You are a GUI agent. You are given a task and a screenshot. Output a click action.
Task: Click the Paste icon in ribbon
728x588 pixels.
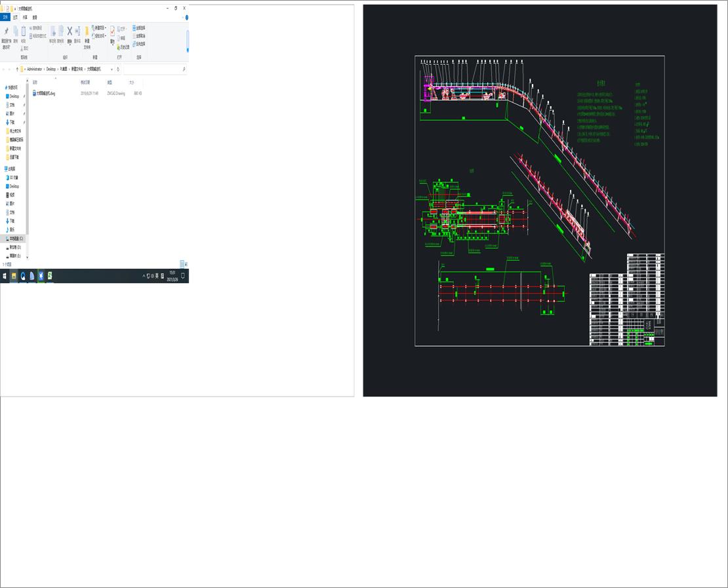point(23,35)
